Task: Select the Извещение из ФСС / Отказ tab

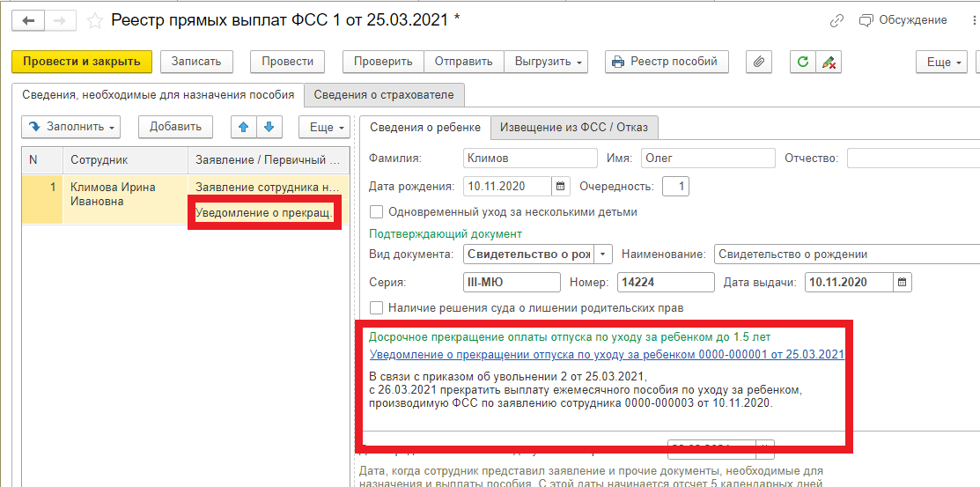Action: [574, 128]
